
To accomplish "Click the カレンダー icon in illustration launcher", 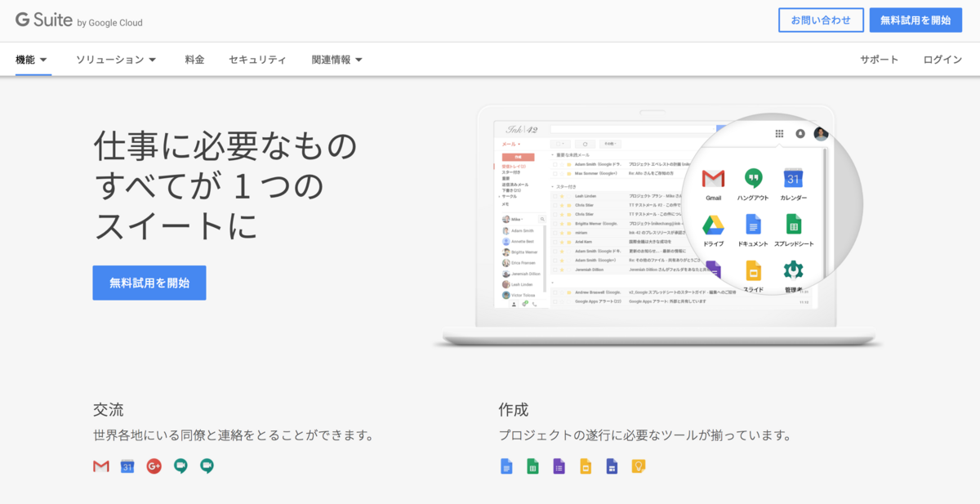I will click(793, 178).
